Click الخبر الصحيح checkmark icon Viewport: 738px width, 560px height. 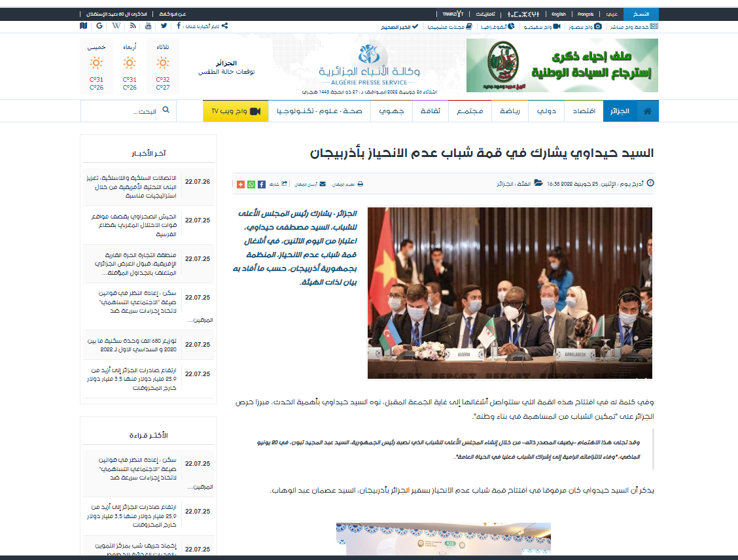coord(415,26)
